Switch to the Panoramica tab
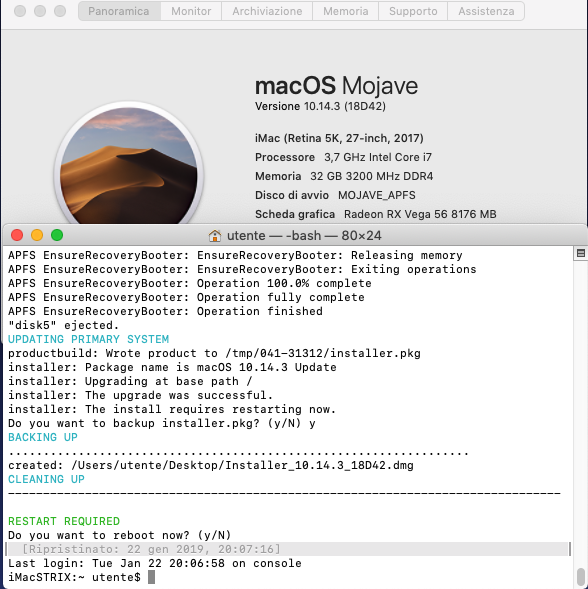588x589 pixels. pos(119,11)
